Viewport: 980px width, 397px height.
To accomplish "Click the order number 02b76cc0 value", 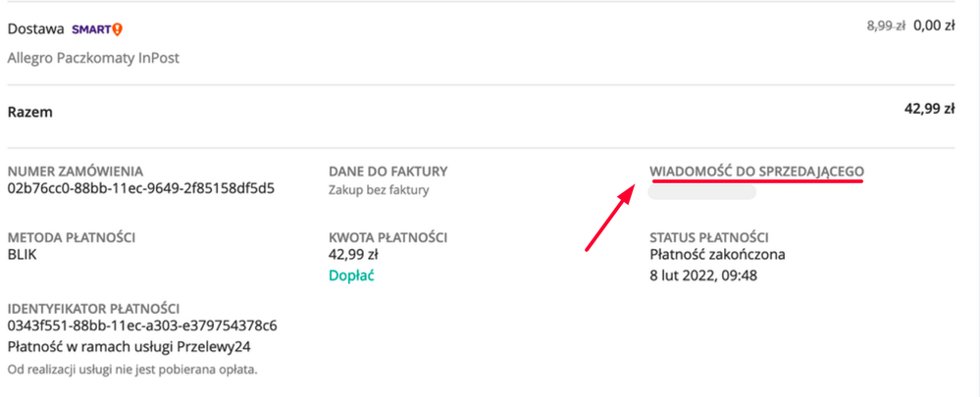I will (x=141, y=188).
